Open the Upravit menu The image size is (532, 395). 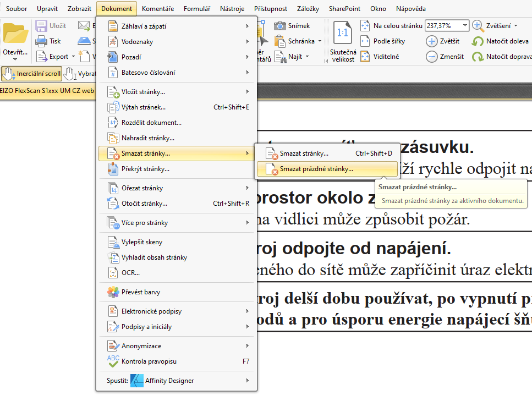(x=47, y=8)
